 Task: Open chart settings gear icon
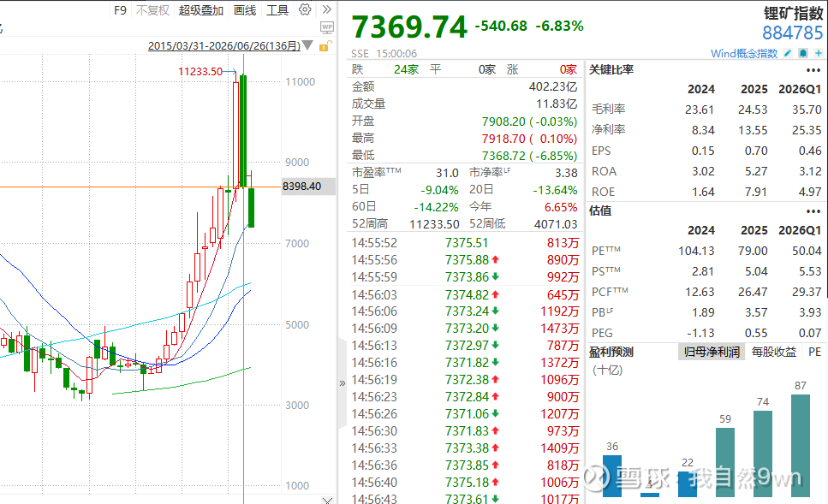[x=305, y=9]
